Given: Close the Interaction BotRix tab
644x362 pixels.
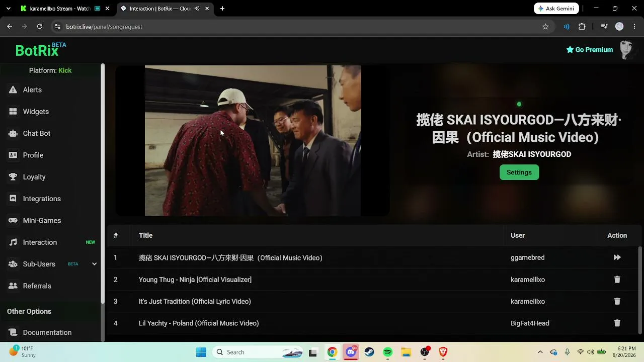Looking at the screenshot, I should 207,9.
